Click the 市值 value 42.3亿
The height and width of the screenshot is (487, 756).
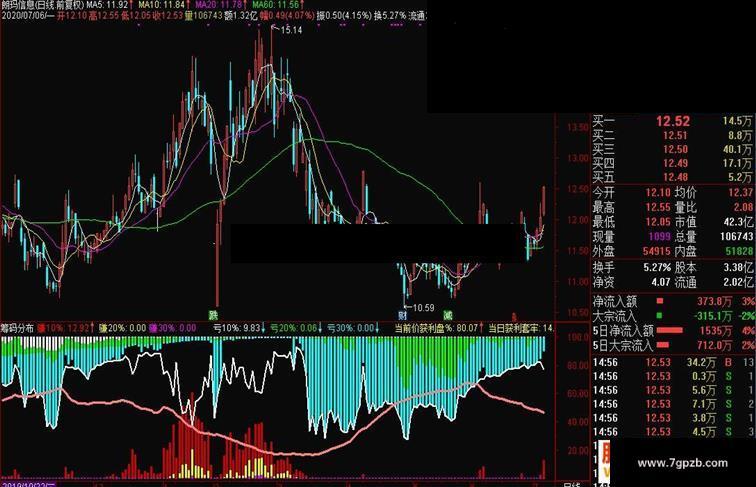coord(738,222)
